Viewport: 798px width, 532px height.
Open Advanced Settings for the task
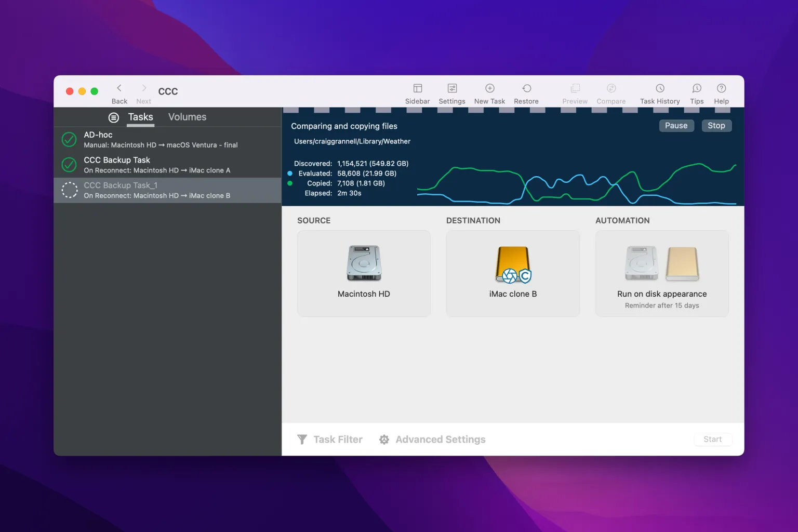click(x=432, y=439)
